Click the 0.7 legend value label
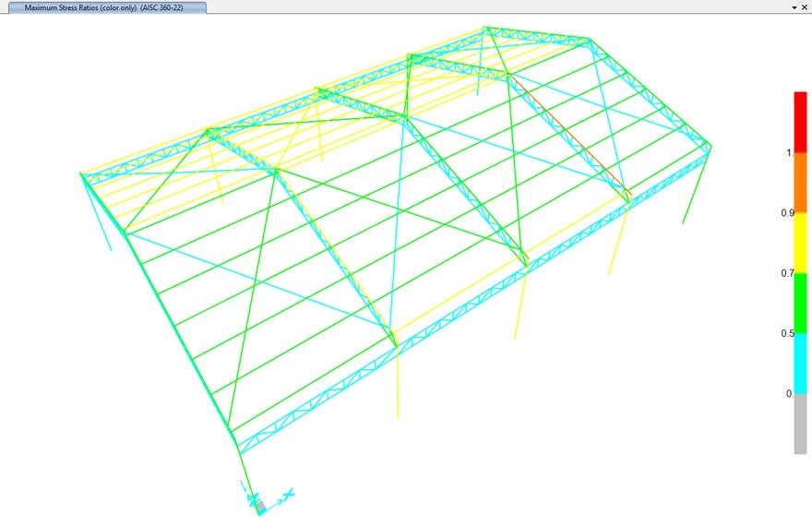Screen dimensions: 812x526 [x=787, y=273]
